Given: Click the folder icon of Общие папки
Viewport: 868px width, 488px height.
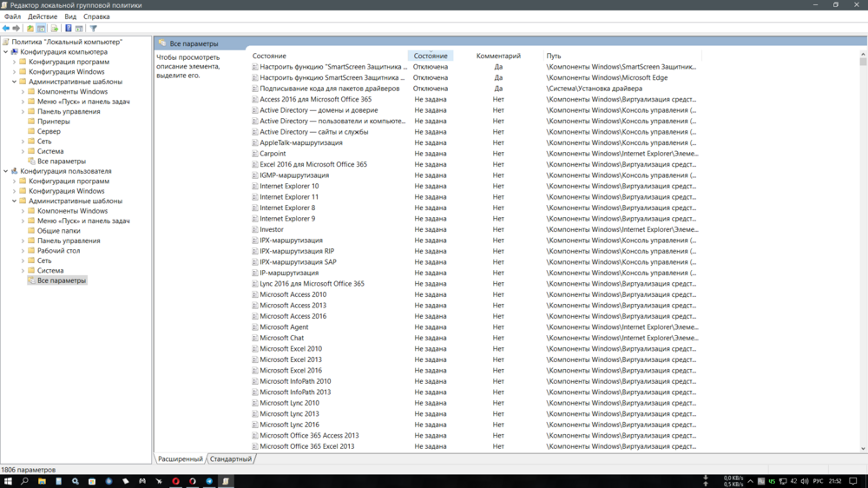Looking at the screenshot, I should click(31, 230).
